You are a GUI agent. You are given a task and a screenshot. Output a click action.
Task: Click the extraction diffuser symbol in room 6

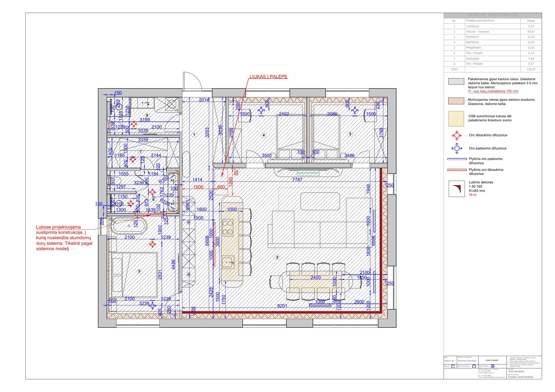[153, 192]
